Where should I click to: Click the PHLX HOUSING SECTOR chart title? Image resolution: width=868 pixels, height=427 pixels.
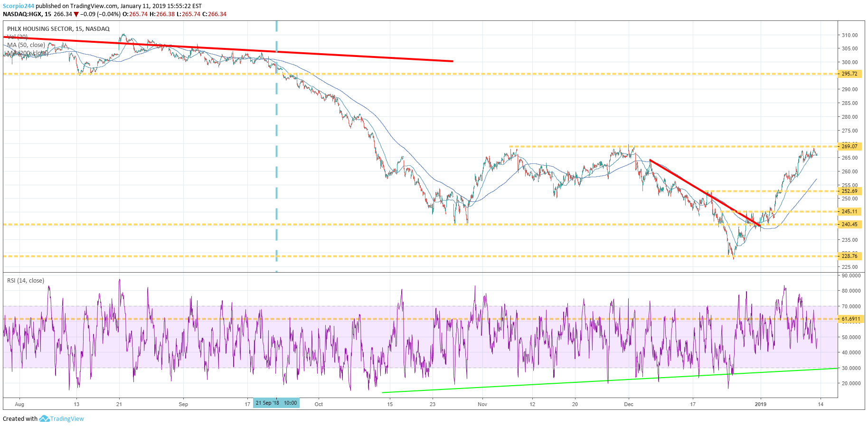point(58,29)
